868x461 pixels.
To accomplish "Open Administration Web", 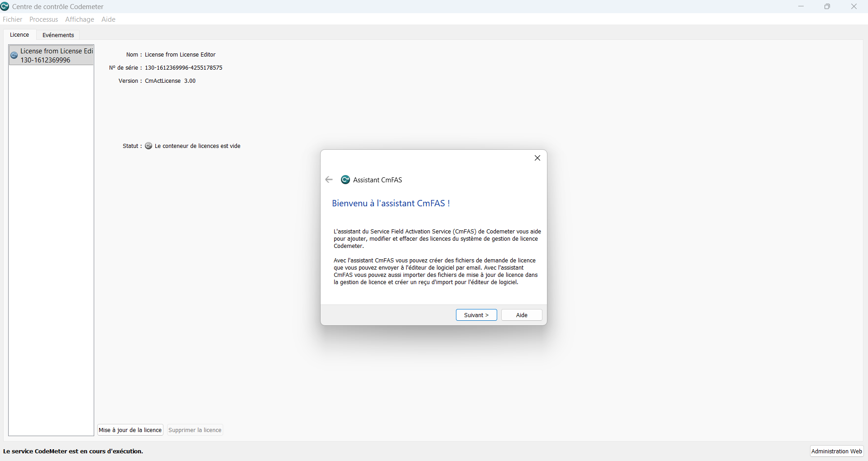I will pyautogui.click(x=837, y=451).
